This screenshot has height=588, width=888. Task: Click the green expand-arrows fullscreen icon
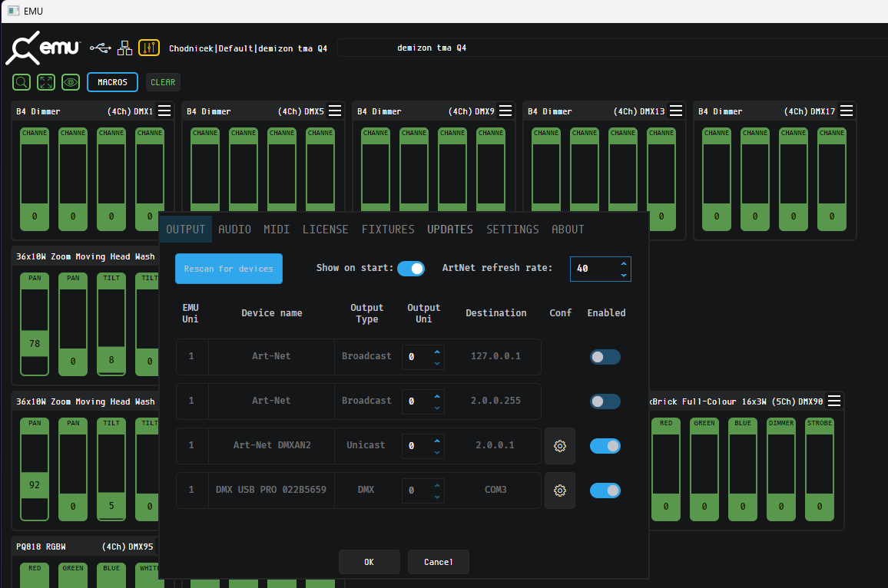point(46,82)
